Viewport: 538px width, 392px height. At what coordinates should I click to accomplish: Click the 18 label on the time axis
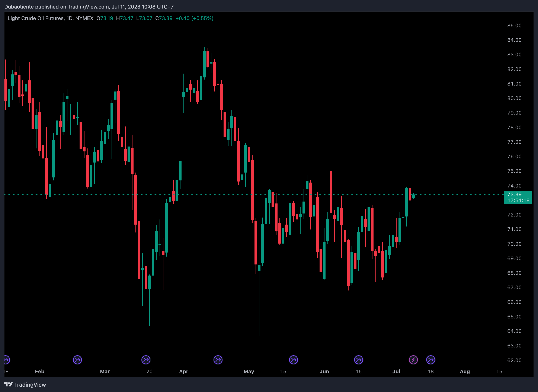pyautogui.click(x=431, y=371)
